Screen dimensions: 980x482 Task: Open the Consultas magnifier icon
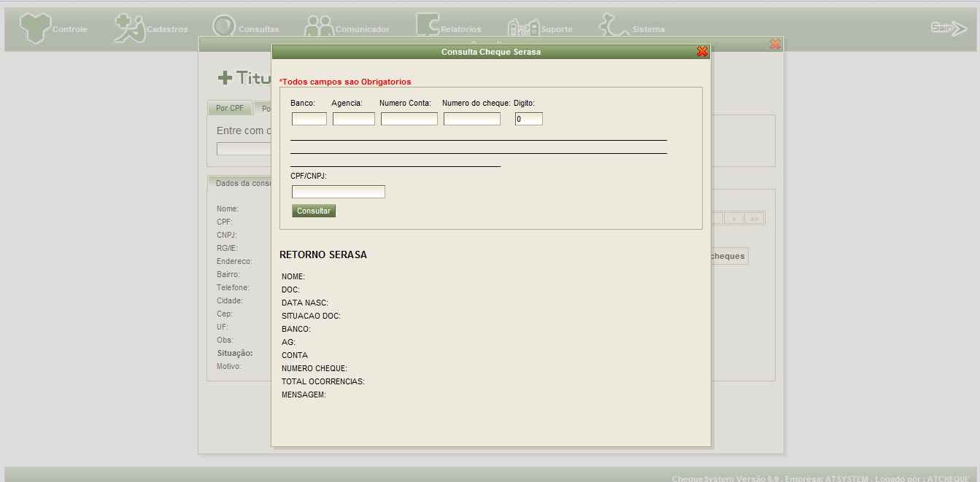pos(224,27)
